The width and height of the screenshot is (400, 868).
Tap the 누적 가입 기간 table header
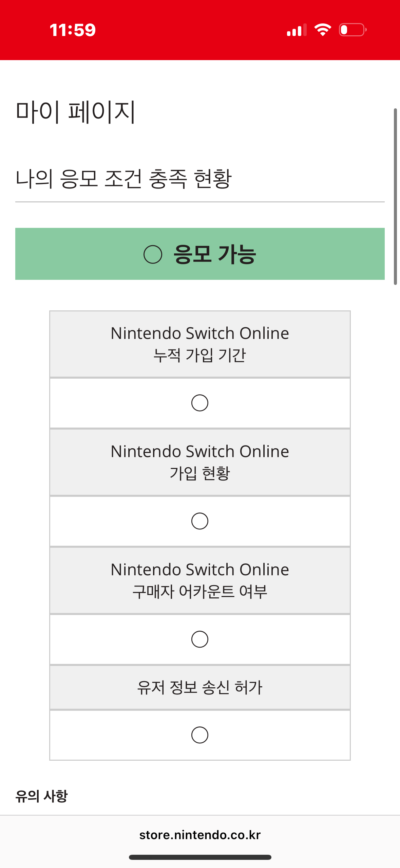tap(200, 344)
